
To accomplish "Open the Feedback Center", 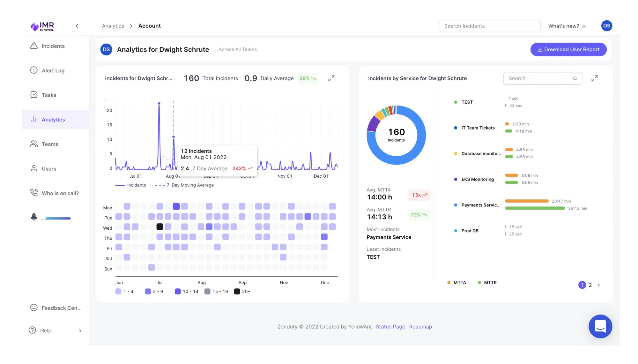I will [61, 308].
